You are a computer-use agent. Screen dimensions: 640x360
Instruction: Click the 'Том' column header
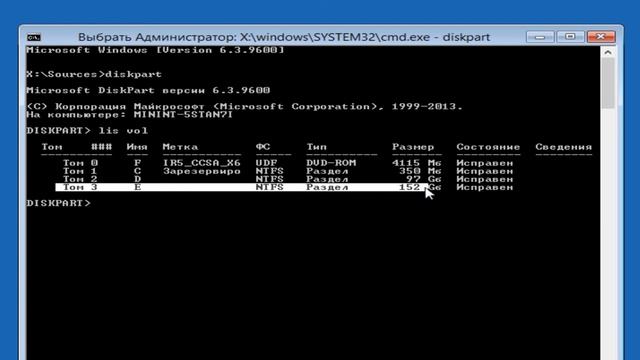pos(52,147)
